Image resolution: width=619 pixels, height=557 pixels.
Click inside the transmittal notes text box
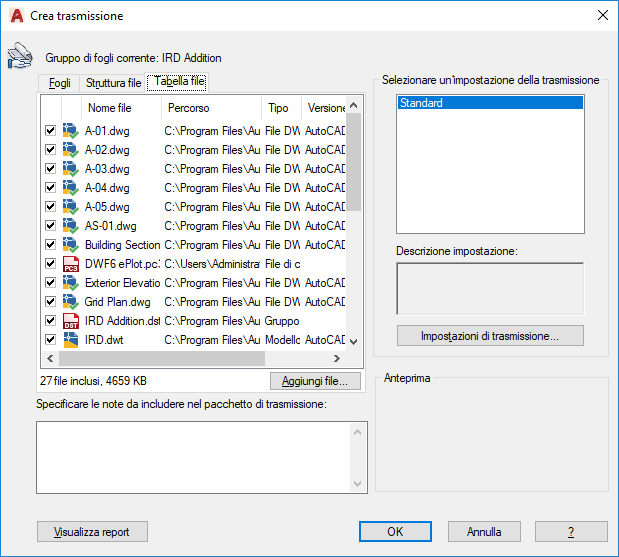(193, 457)
